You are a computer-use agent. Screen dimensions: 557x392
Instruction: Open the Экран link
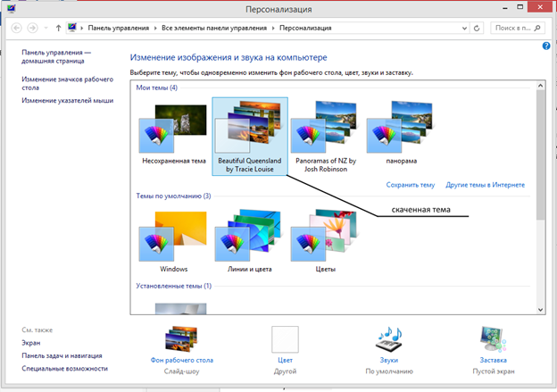(31, 343)
